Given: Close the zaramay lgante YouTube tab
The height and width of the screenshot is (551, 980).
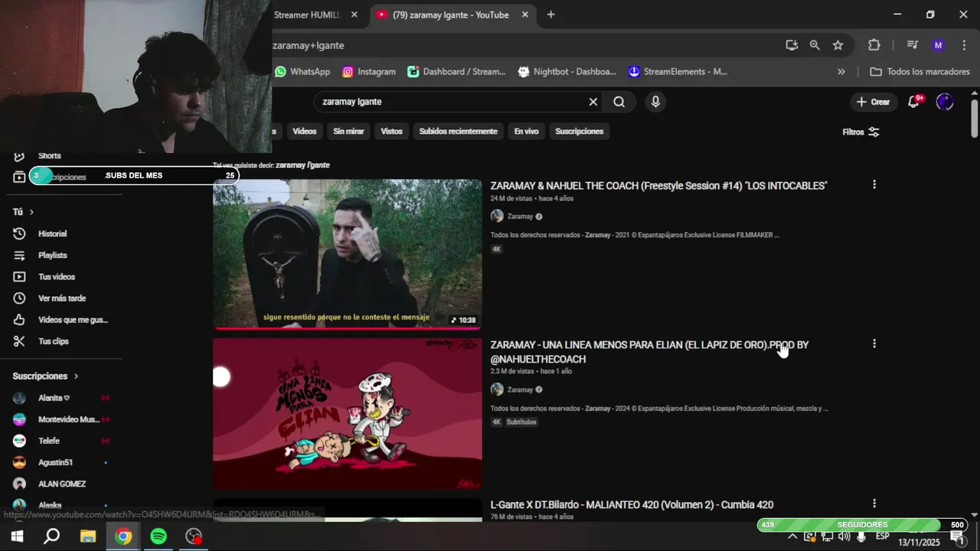Looking at the screenshot, I should (525, 15).
